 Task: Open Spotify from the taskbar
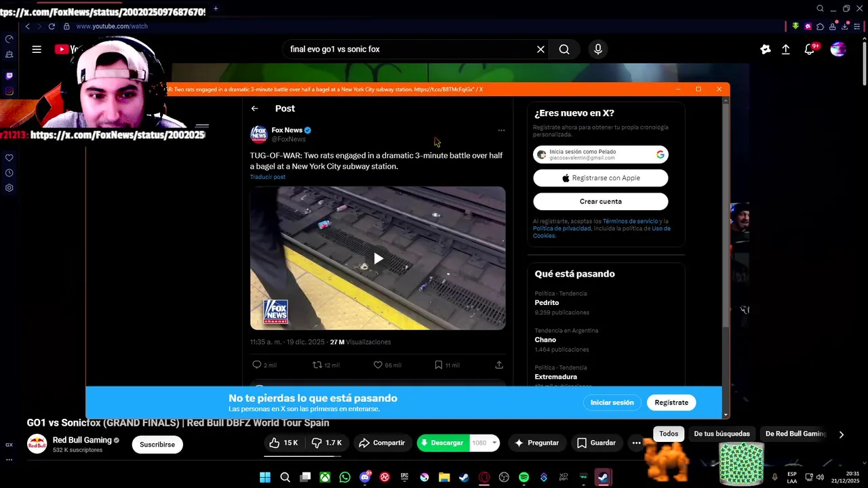pyautogui.click(x=524, y=477)
